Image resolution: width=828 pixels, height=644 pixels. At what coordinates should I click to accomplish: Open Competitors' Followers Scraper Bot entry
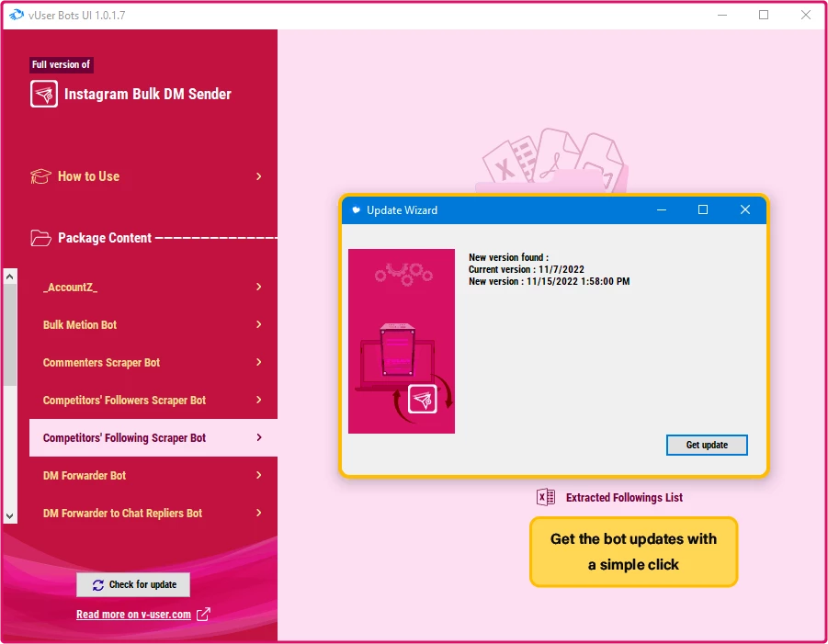pyautogui.click(x=153, y=401)
